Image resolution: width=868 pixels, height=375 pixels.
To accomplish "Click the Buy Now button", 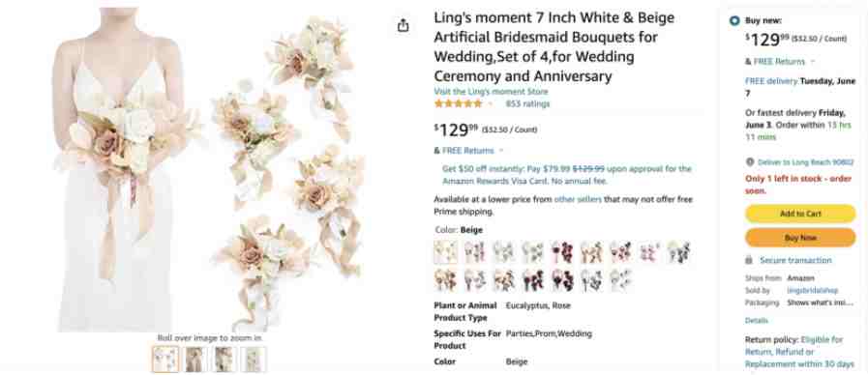I will [x=800, y=238].
